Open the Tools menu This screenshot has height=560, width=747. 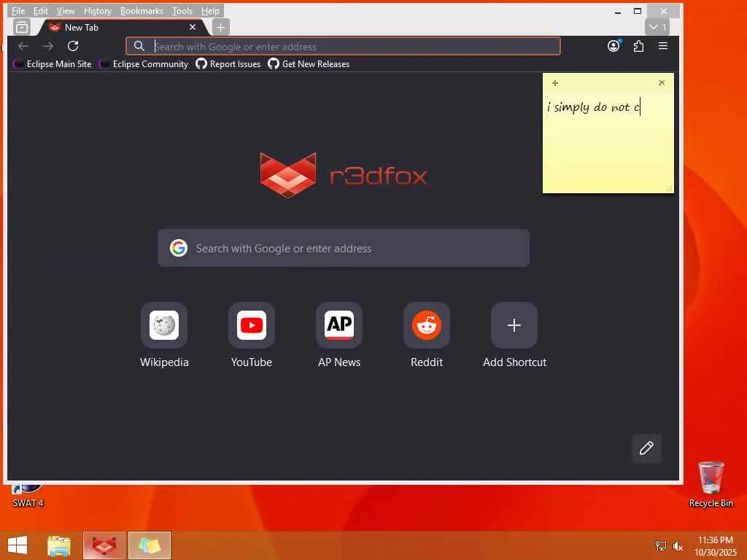click(182, 10)
